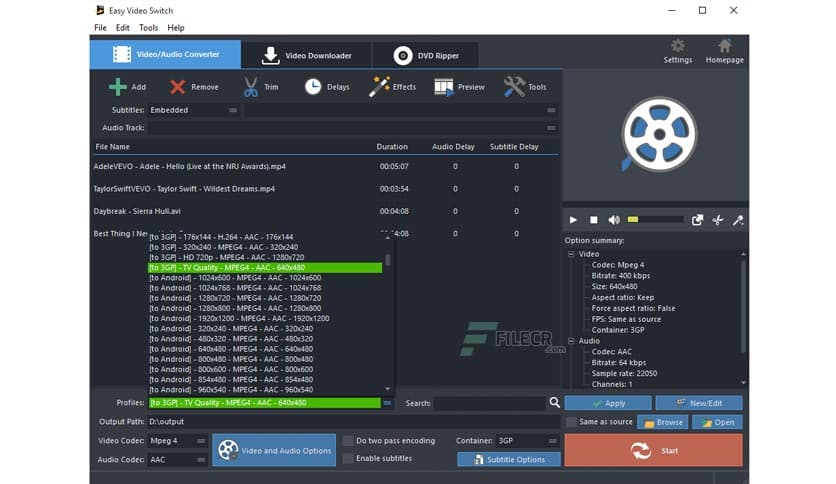Enable Do two pass encoding checkbox
836x484 pixels.
(348, 441)
